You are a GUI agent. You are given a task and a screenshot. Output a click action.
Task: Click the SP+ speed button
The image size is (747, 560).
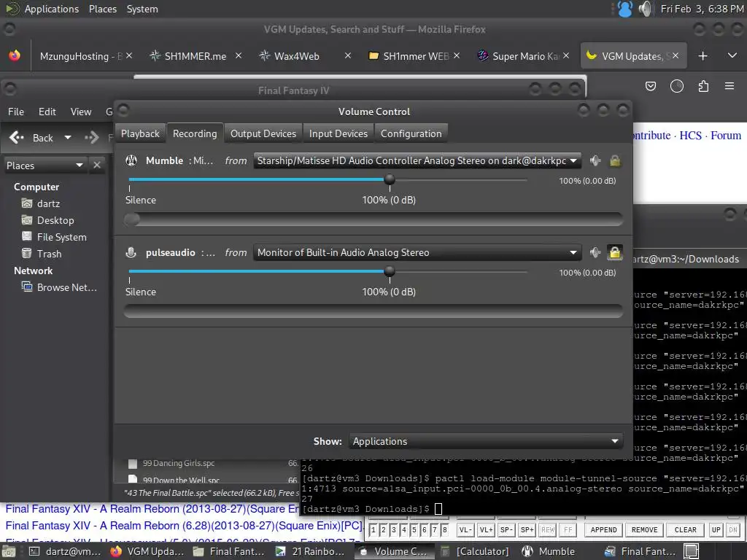(x=527, y=529)
